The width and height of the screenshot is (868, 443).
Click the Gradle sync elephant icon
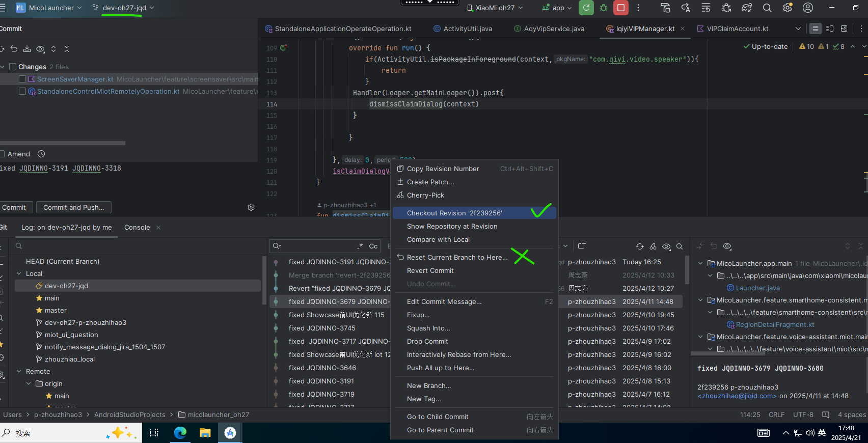tap(747, 8)
